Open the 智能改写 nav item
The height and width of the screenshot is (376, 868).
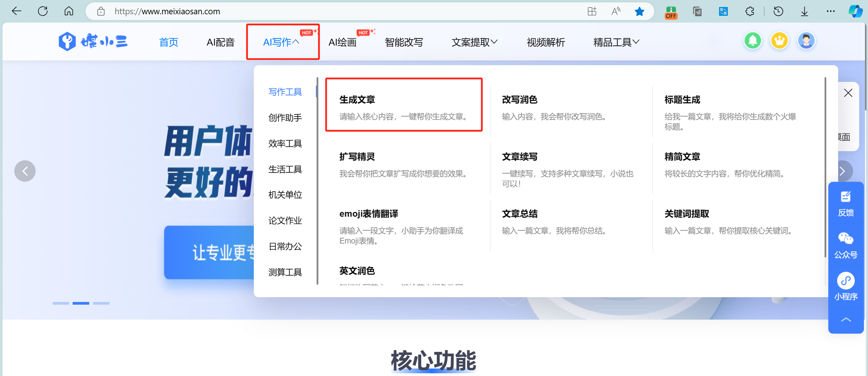click(x=404, y=42)
